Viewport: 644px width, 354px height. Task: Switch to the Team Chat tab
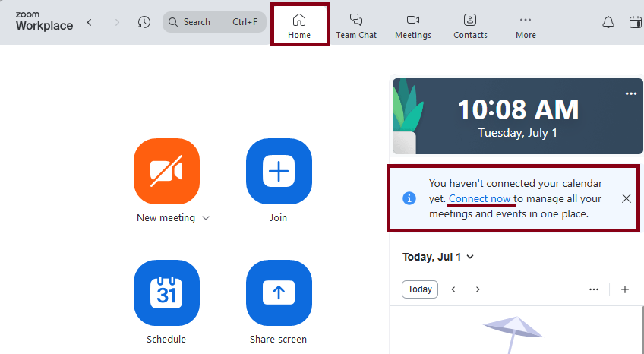(356, 25)
